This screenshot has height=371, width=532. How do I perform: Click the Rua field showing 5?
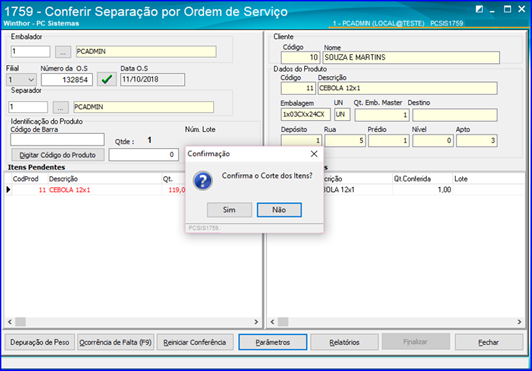click(x=345, y=141)
